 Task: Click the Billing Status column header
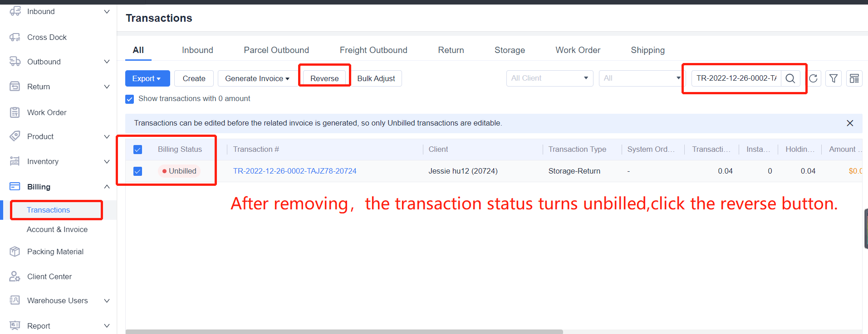point(180,150)
